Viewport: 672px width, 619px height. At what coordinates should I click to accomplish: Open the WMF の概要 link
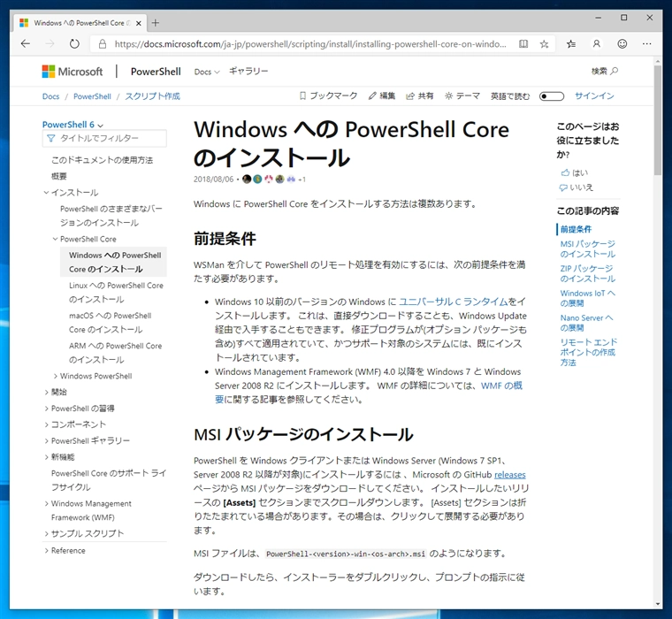501,386
